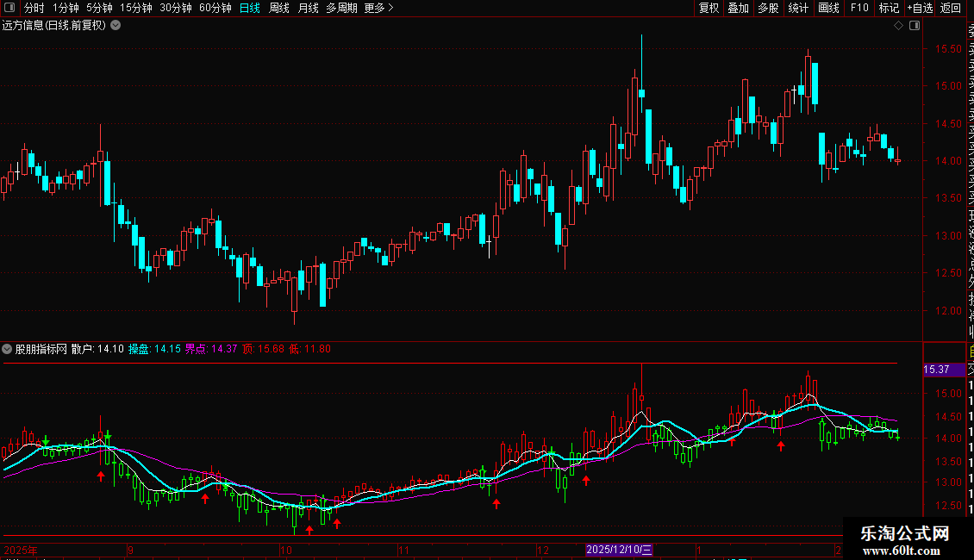The image size is (974, 560).
Task: Click the 15.50 label on main price axis
Action: [948, 48]
